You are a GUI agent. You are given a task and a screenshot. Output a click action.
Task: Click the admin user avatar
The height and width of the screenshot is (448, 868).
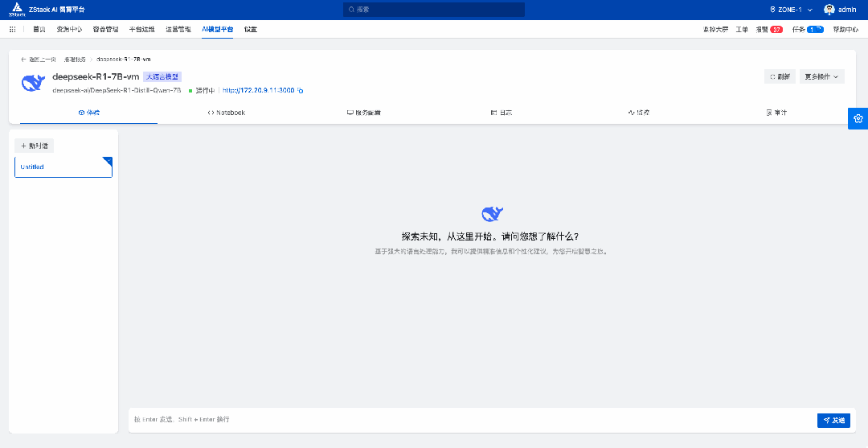[829, 10]
